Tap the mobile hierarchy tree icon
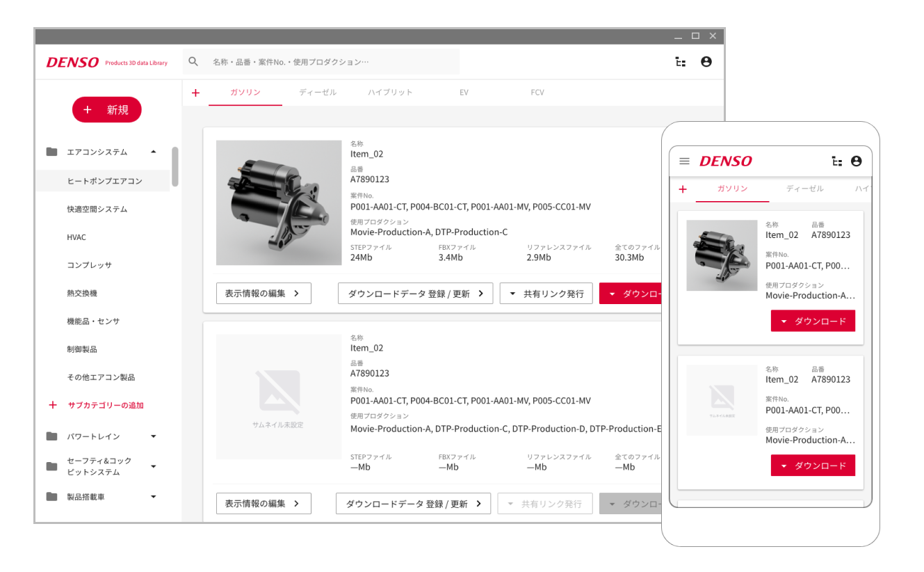Screen dimensions: 924x572 pos(836,161)
